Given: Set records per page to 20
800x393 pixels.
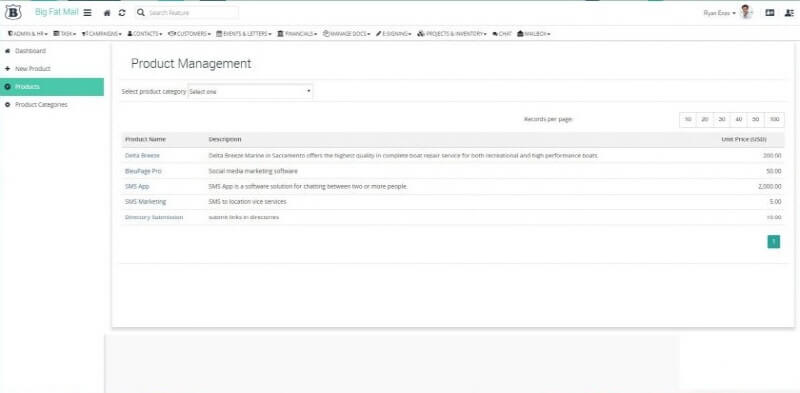Looking at the screenshot, I should pyautogui.click(x=705, y=119).
